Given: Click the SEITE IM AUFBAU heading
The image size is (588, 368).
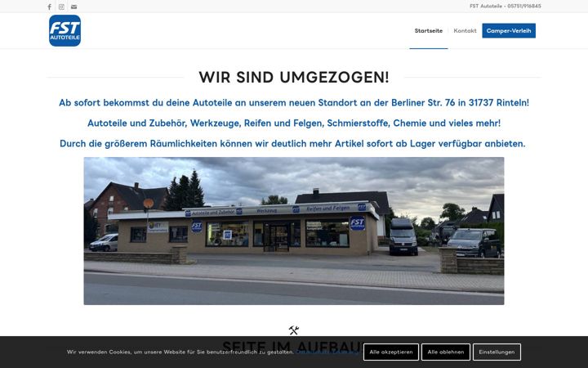Looking at the screenshot, I should [x=294, y=346].
